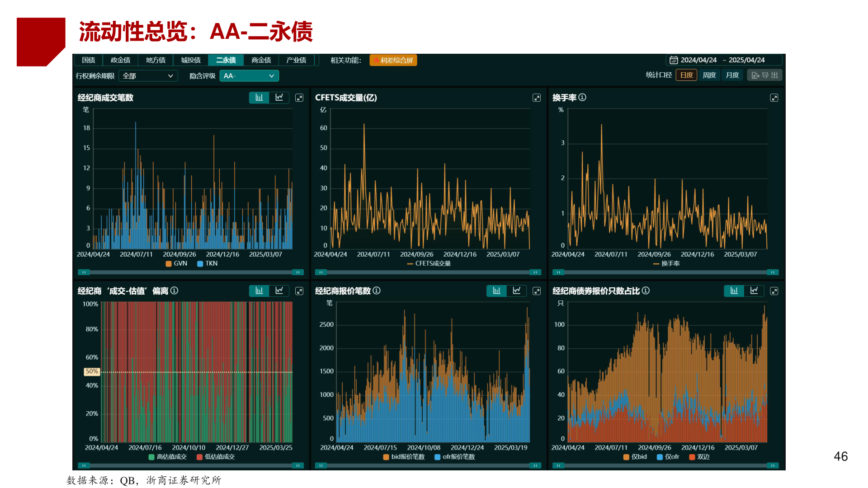Expand the 经纪商成交笔数 chart fullscreen icon
The height and width of the screenshot is (488, 868).
pyautogui.click(x=299, y=98)
